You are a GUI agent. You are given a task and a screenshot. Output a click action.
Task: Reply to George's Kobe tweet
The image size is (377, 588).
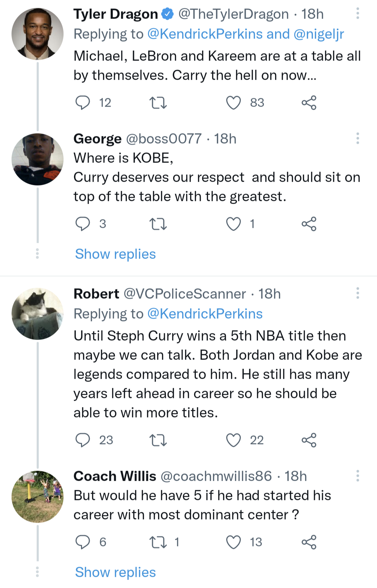(83, 224)
